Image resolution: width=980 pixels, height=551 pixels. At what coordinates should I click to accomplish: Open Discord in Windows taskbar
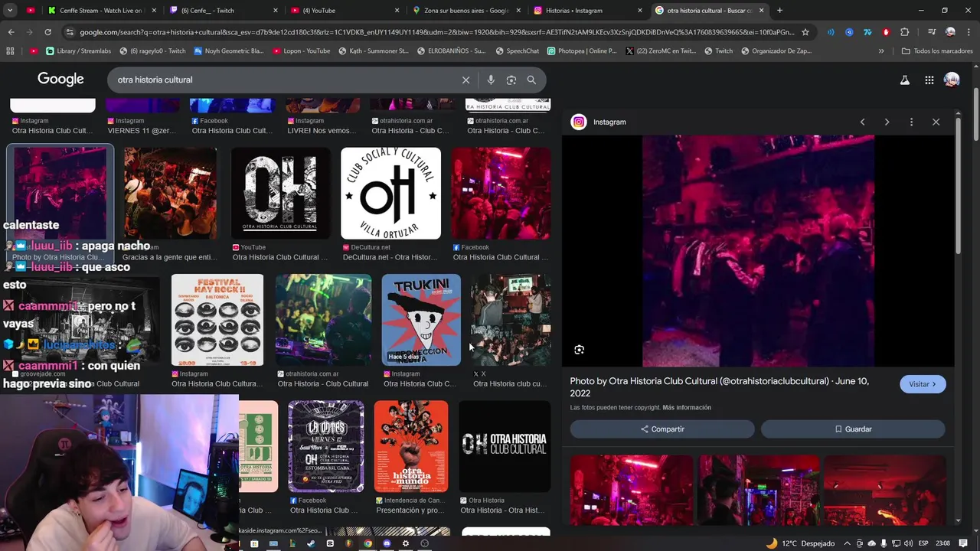(x=387, y=543)
